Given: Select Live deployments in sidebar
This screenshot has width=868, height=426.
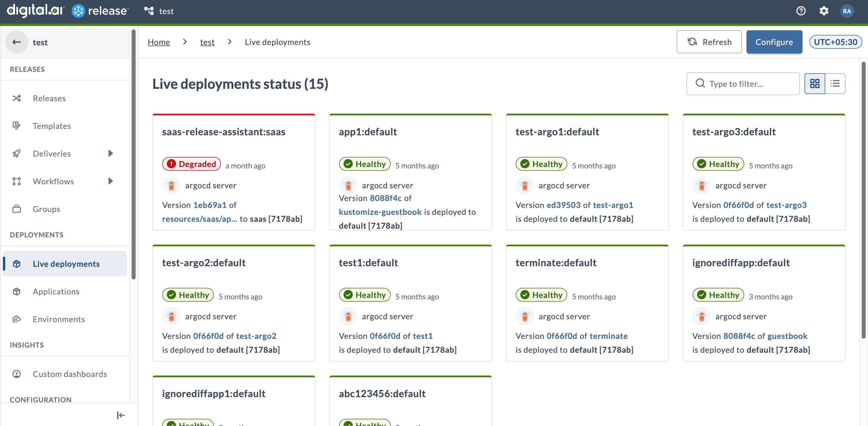Looking at the screenshot, I should pyautogui.click(x=64, y=264).
